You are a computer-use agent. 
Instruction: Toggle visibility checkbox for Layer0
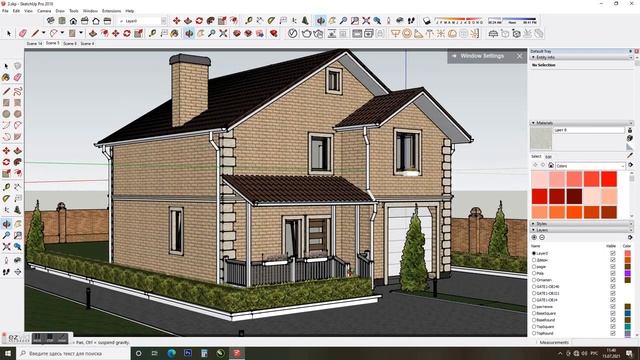tap(613, 253)
